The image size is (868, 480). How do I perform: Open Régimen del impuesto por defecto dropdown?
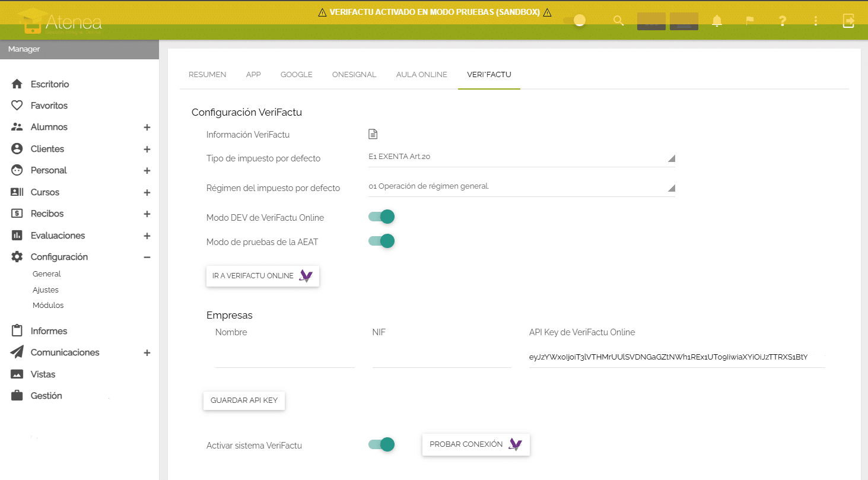521,187
